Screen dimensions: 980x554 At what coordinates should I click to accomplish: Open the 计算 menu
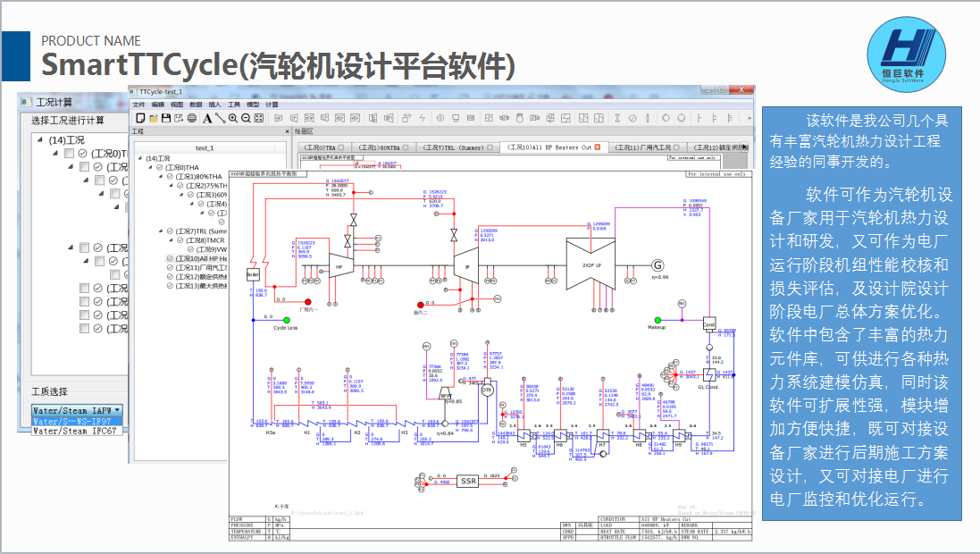(x=272, y=105)
